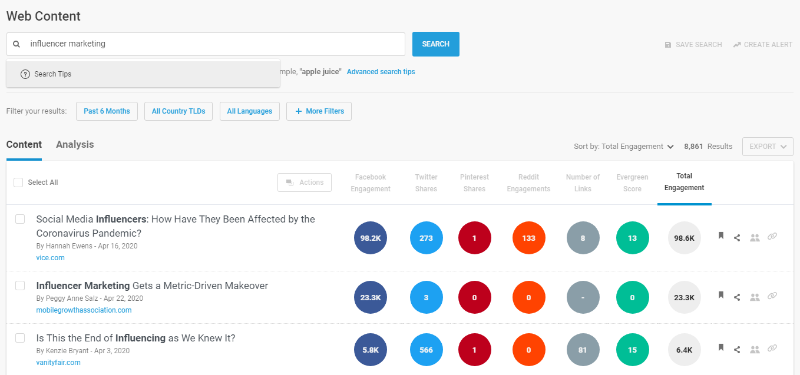Bookmark the End of Influencing article
The image size is (800, 375).
(x=721, y=347)
